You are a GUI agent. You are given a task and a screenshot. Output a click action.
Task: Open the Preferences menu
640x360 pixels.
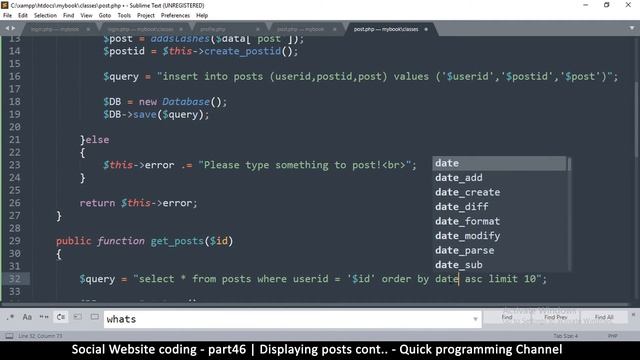pos(175,16)
